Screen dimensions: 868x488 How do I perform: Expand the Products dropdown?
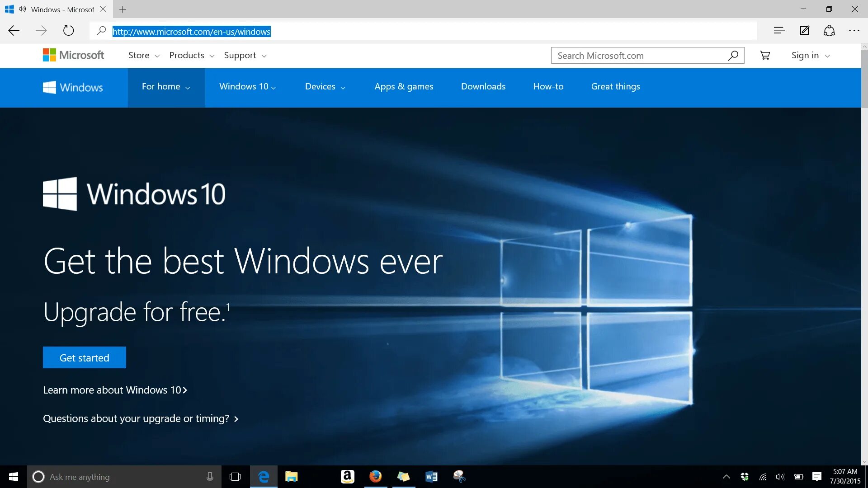[x=192, y=55]
